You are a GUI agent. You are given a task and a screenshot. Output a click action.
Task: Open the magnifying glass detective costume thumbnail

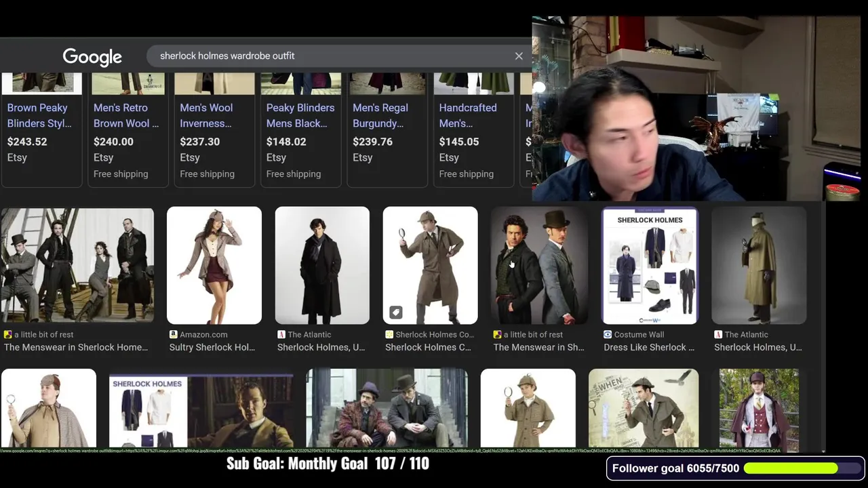pyautogui.click(x=430, y=265)
